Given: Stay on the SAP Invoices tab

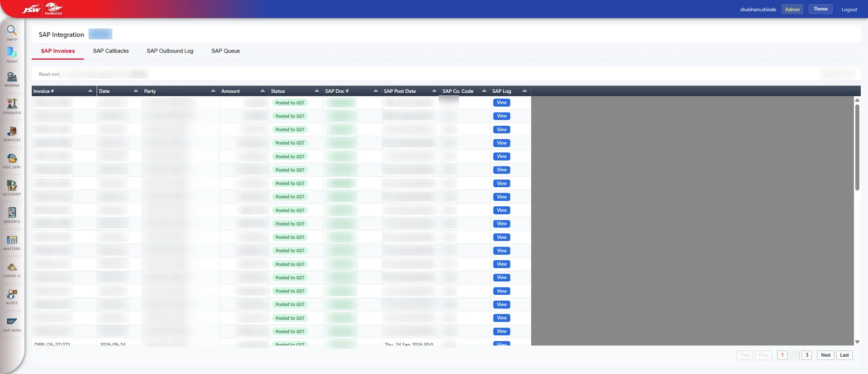Looking at the screenshot, I should 58,51.
